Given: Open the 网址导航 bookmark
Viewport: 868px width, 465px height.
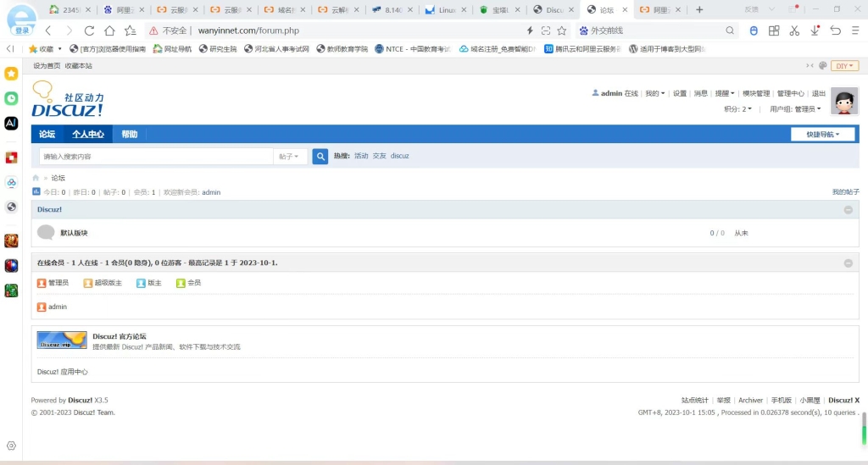Looking at the screenshot, I should click(x=172, y=49).
